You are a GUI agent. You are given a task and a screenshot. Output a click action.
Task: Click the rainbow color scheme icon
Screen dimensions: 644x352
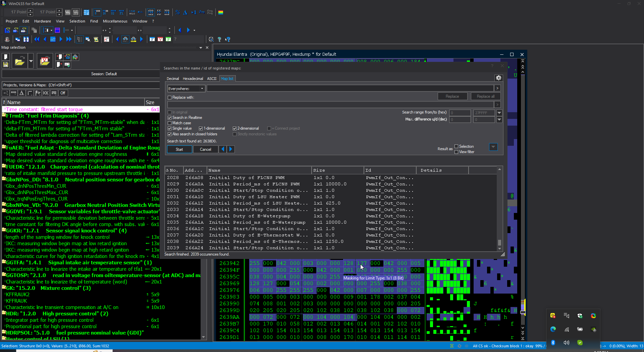pyautogui.click(x=221, y=12)
